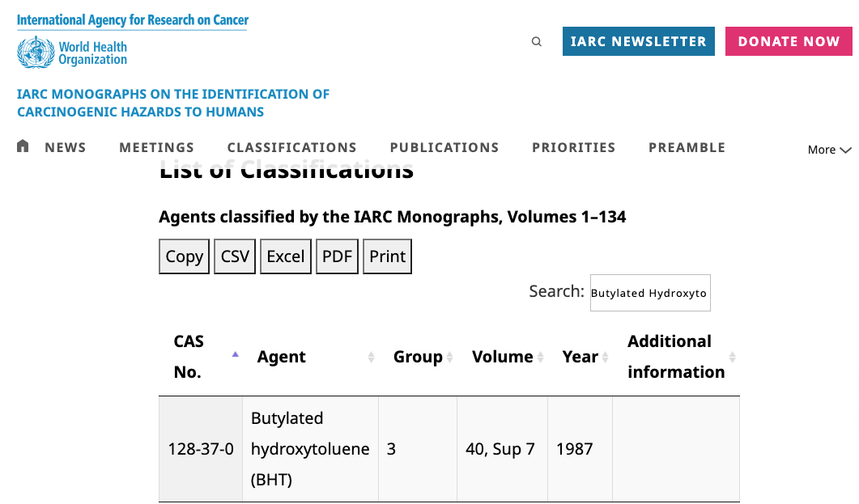Open the PUBLICATIONS menu item
Viewport: 859px width, 504px height.
tap(444, 147)
